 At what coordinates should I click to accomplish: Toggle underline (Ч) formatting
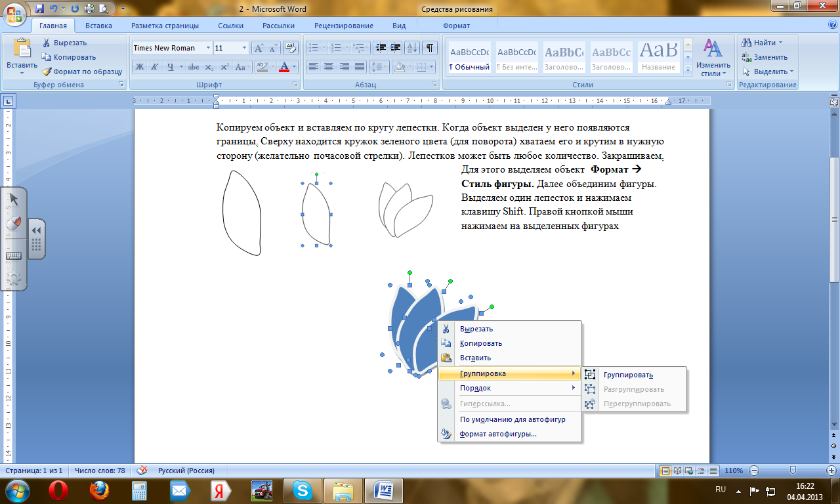(x=171, y=67)
